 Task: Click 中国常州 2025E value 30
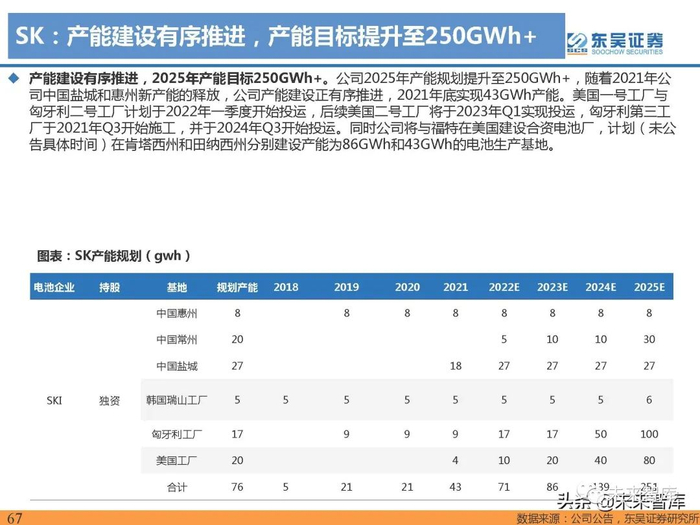coord(649,340)
